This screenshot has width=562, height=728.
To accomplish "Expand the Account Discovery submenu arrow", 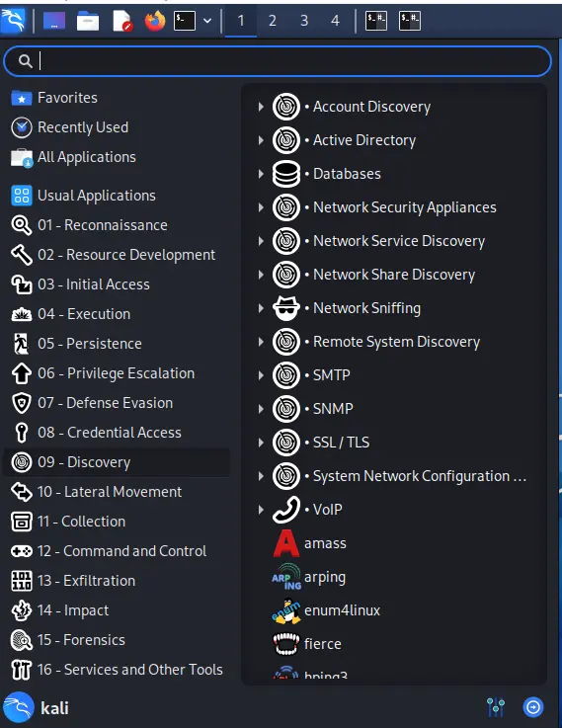I will click(261, 107).
